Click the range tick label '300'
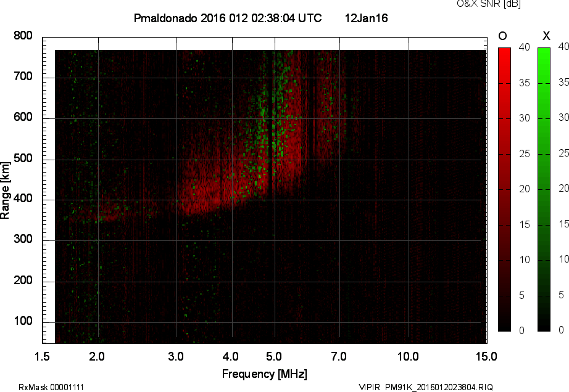The width and height of the screenshot is (569, 392). [x=23, y=239]
